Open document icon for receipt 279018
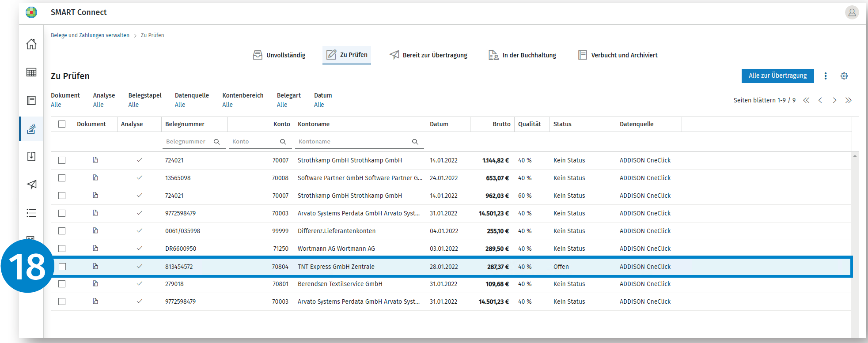This screenshot has height=343, width=868. click(95, 283)
